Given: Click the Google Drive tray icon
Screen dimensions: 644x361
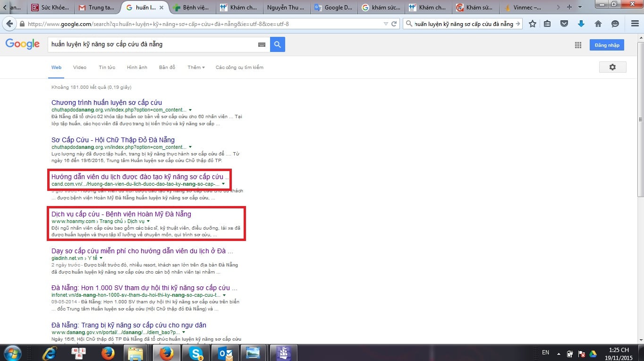Looking at the screenshot, I should click(x=593, y=353).
